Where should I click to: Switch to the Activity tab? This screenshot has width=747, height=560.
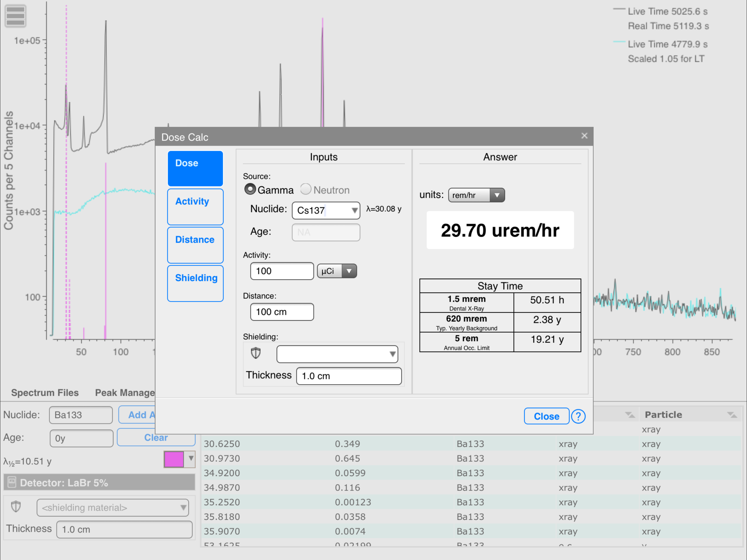[x=195, y=207]
